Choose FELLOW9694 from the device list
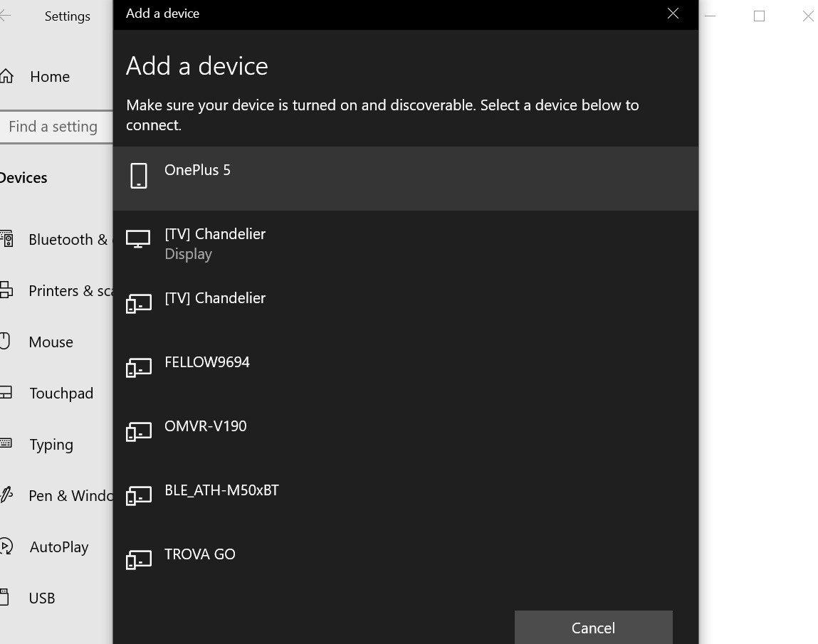The image size is (818, 644). (x=405, y=371)
